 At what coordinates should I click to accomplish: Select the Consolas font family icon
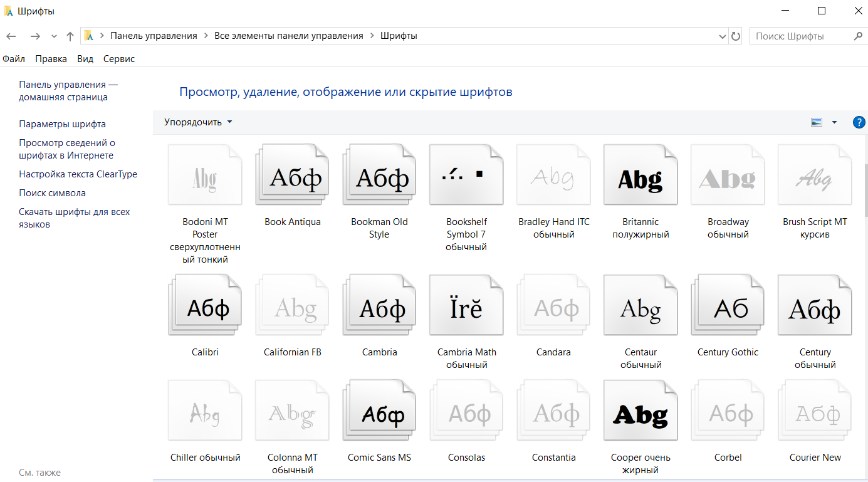tap(466, 411)
